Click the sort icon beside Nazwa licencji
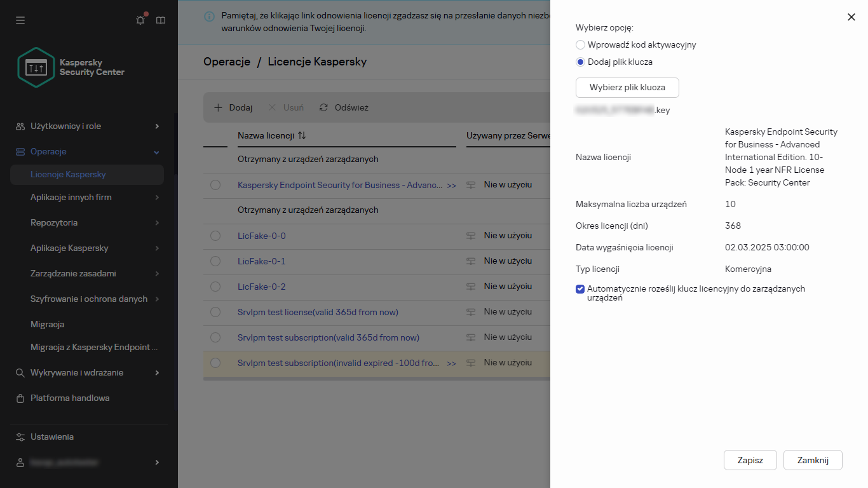This screenshot has width=868, height=488. tap(302, 135)
